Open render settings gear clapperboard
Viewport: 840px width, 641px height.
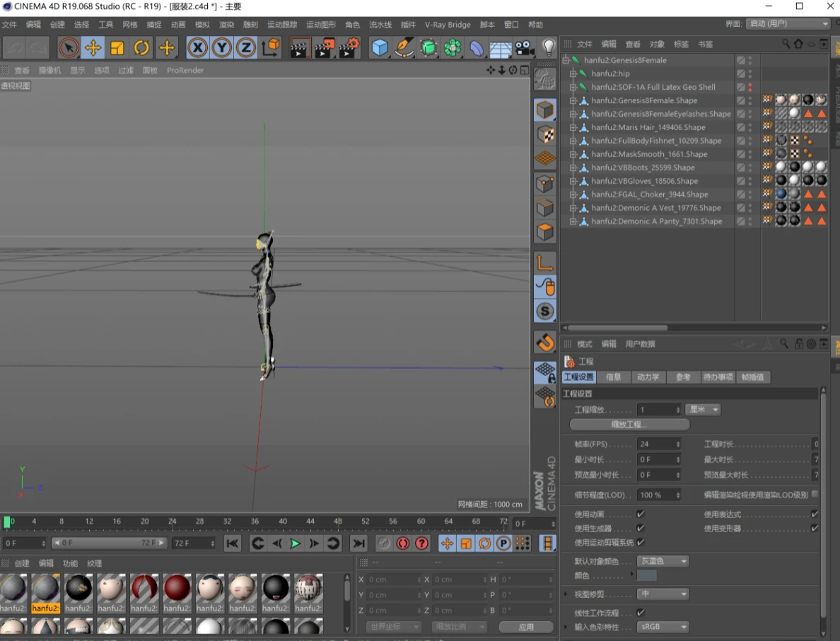(349, 47)
